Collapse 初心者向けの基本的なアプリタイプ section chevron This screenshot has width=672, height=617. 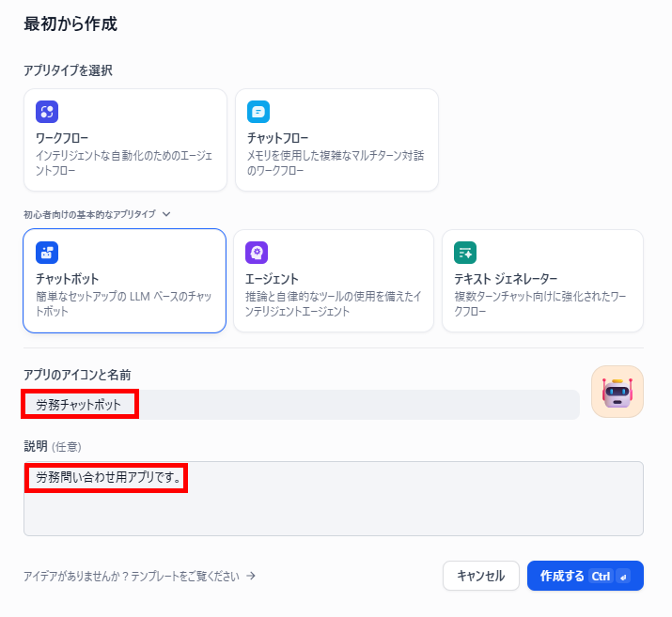click(x=166, y=214)
